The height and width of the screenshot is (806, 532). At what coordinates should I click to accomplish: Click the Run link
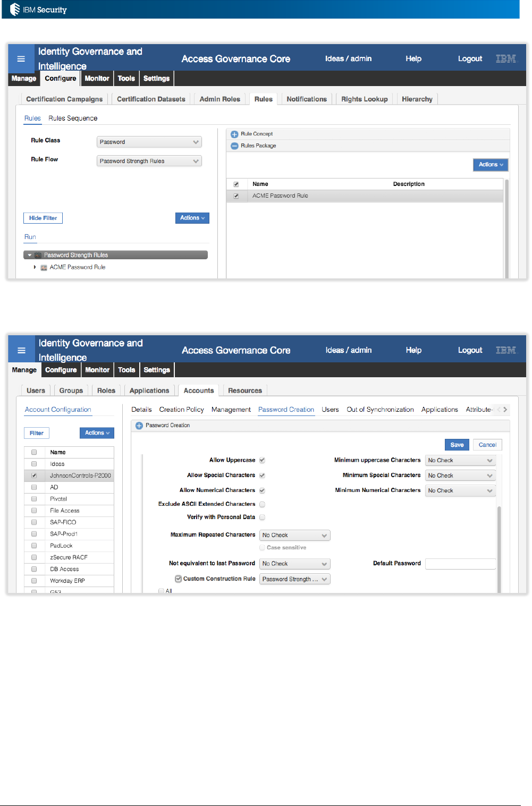coord(30,237)
